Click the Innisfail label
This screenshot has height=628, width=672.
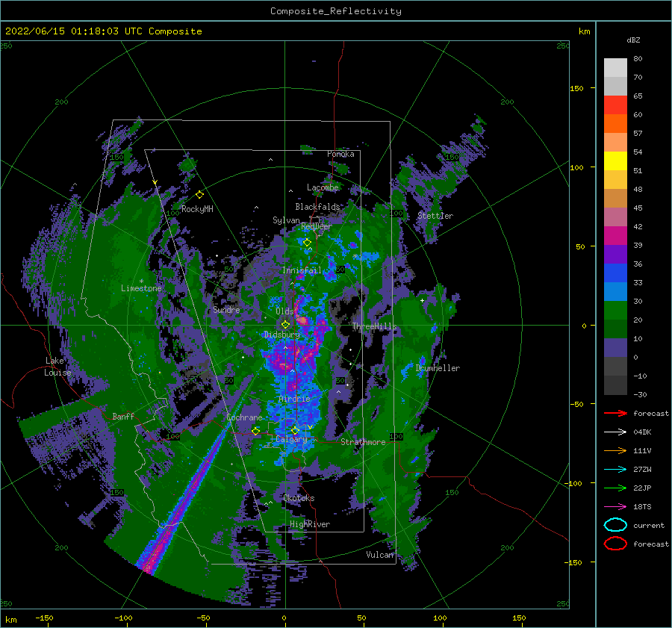302,270
